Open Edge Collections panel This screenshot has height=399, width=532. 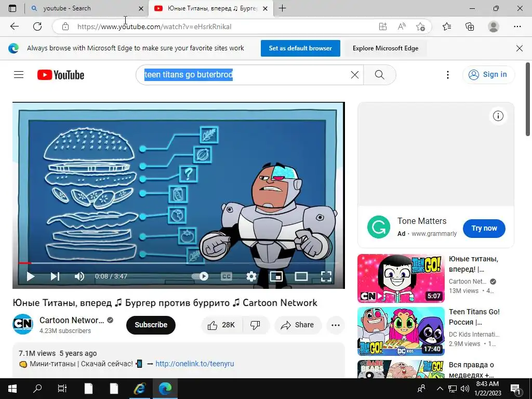pyautogui.click(x=470, y=26)
